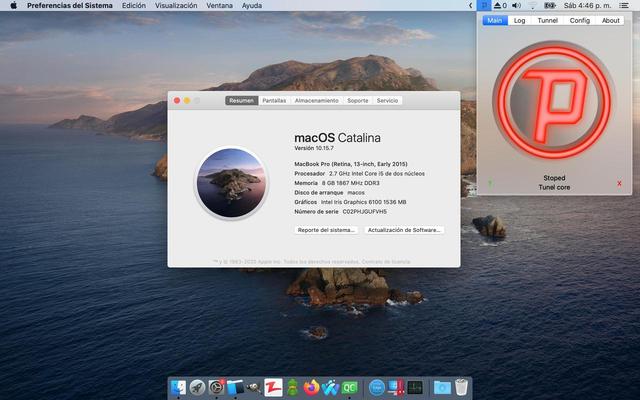
Task: Open the blue W app in Dock
Action: pos(330,387)
